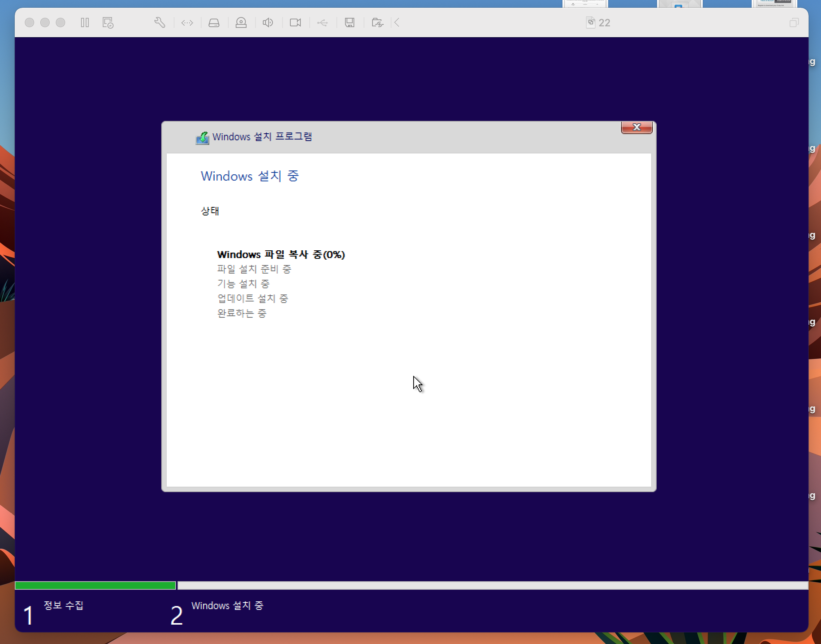Click the sound speaker icon
The width and height of the screenshot is (821, 644).
(268, 22)
